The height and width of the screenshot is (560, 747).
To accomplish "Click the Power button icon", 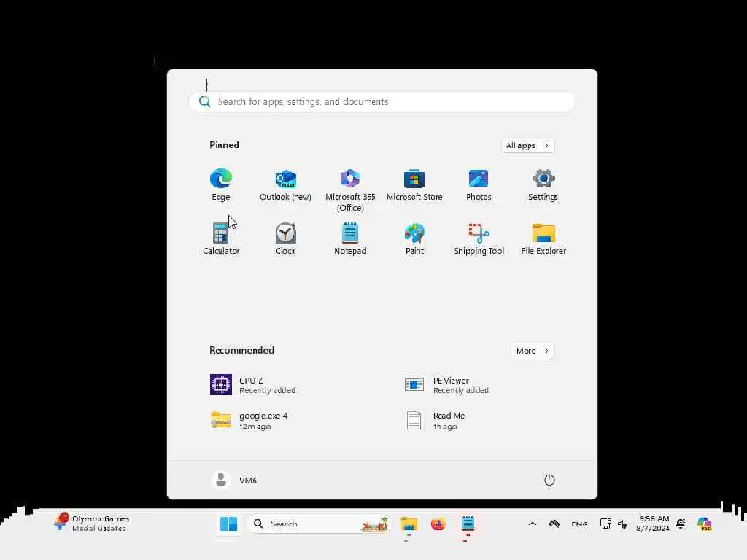I will pyautogui.click(x=549, y=480).
